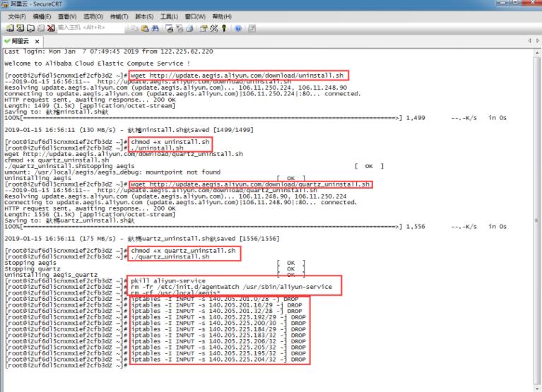542x392 pixels.
Task: Click the tab scroll left arrow
Action: click(529, 41)
